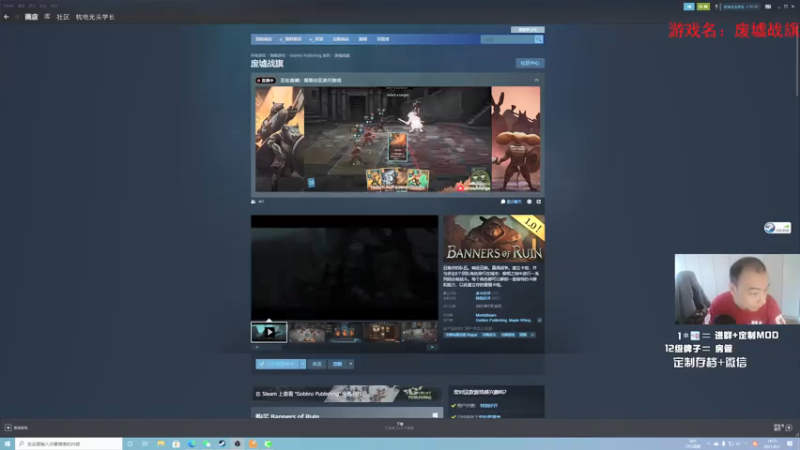This screenshot has width=800, height=450.
Task: Open the wishlist button dropdown arrow
Action: [x=303, y=364]
